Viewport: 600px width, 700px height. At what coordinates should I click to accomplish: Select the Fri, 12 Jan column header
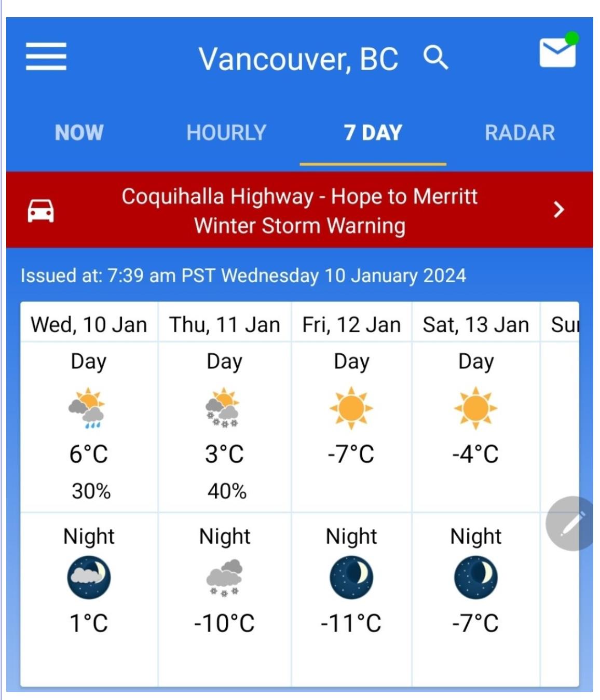click(x=351, y=325)
